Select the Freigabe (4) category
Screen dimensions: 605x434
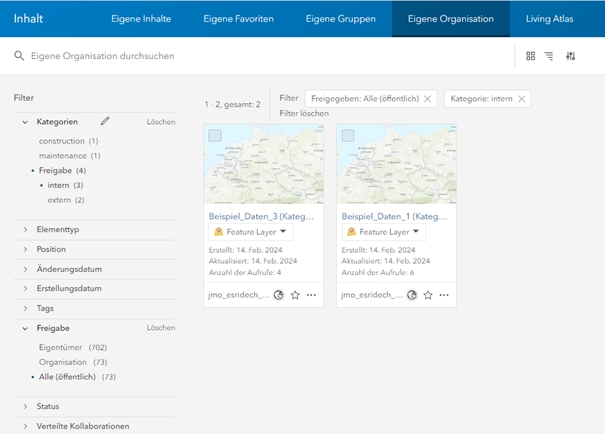[63, 171]
